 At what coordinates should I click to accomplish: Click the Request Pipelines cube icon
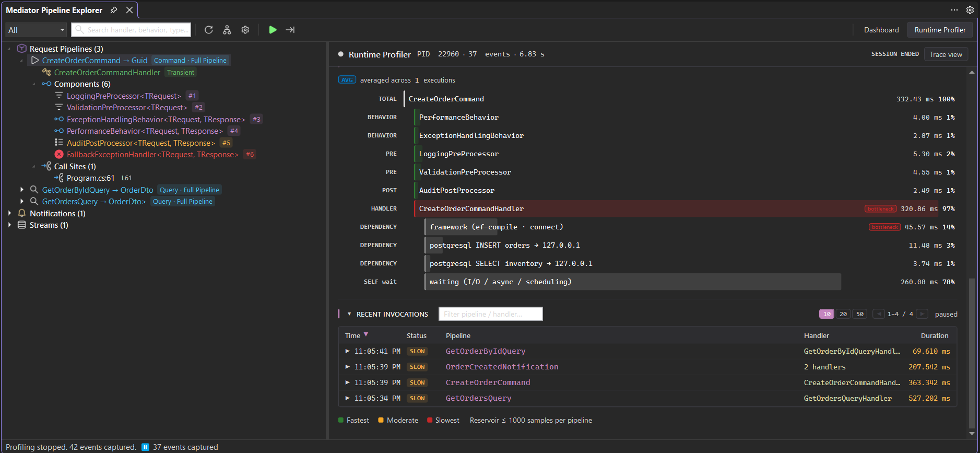pos(22,49)
